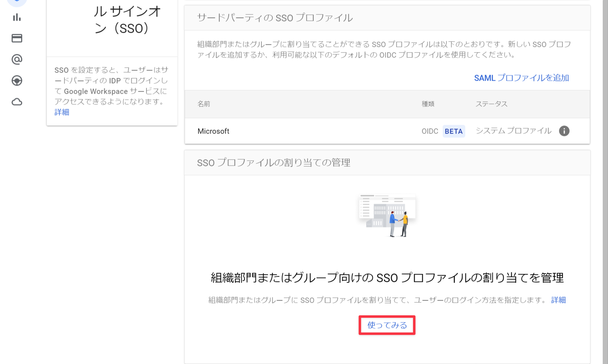Click the ステータス column header

pyautogui.click(x=491, y=104)
